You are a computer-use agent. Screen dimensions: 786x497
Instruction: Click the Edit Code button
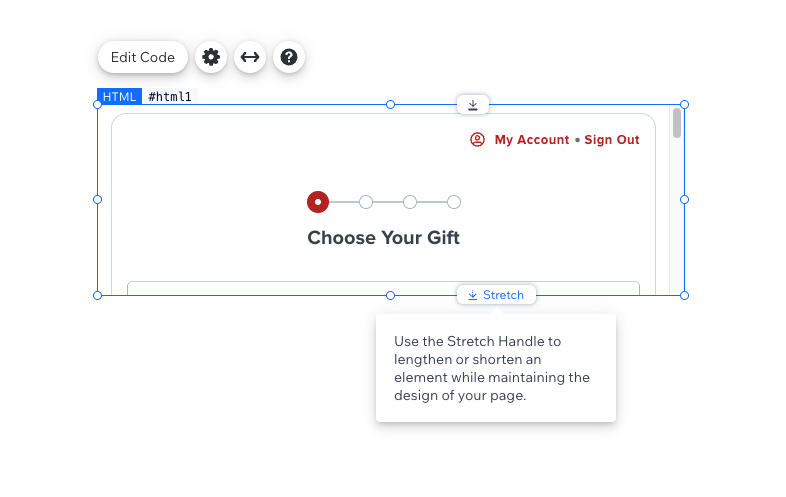pos(143,57)
